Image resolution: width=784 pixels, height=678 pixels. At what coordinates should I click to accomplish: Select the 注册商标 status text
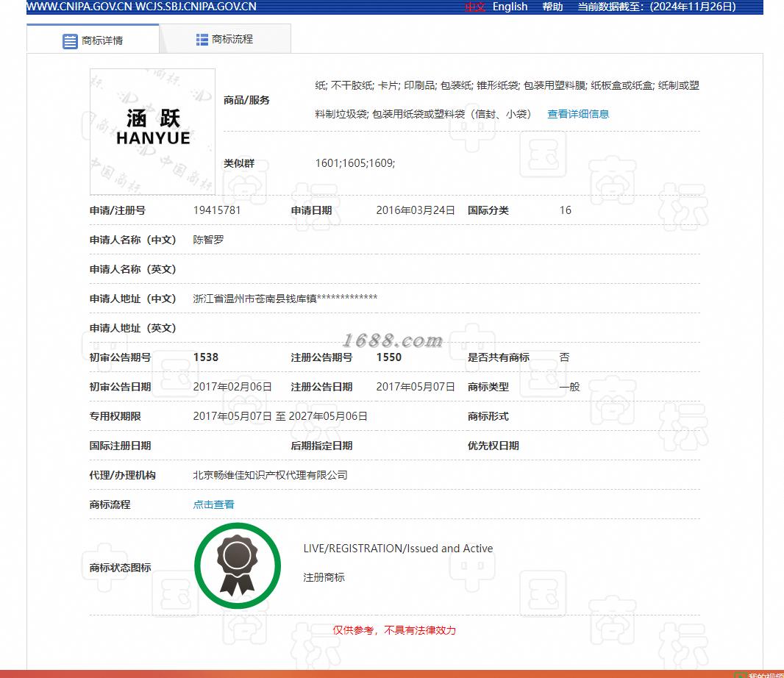pyautogui.click(x=324, y=577)
